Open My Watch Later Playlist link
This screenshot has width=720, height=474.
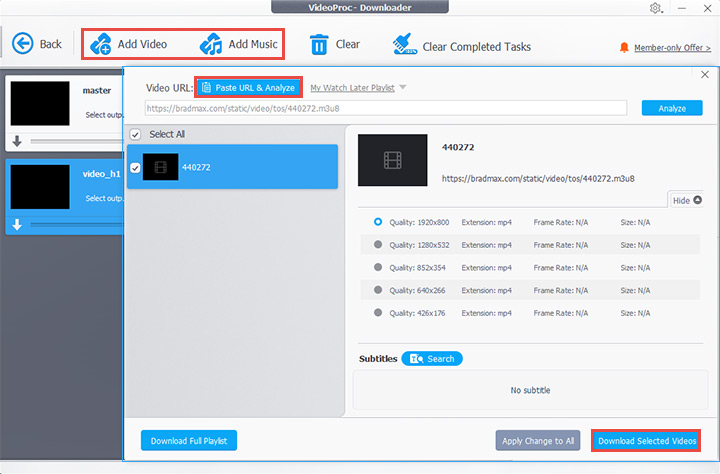[x=352, y=88]
